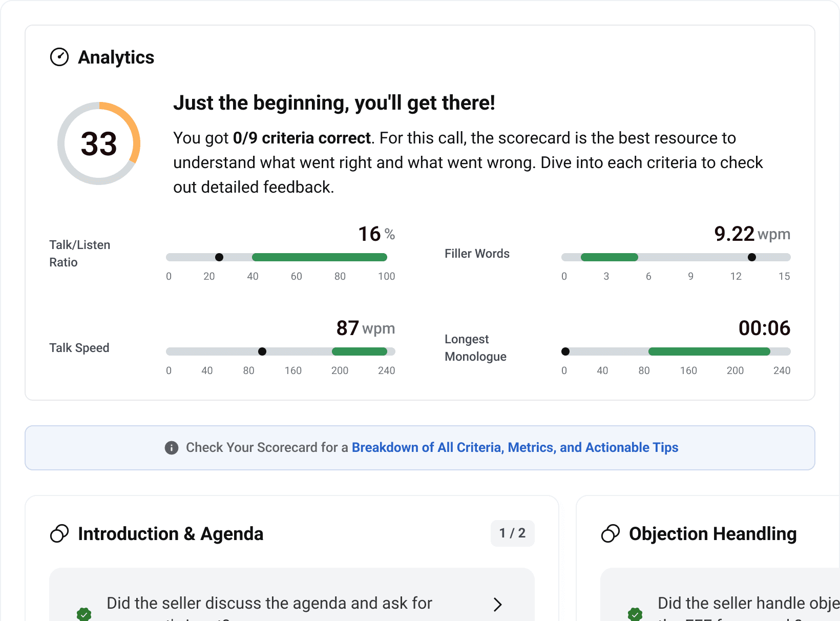Click the Objection Heandling heading
The width and height of the screenshot is (840, 621).
tap(713, 534)
